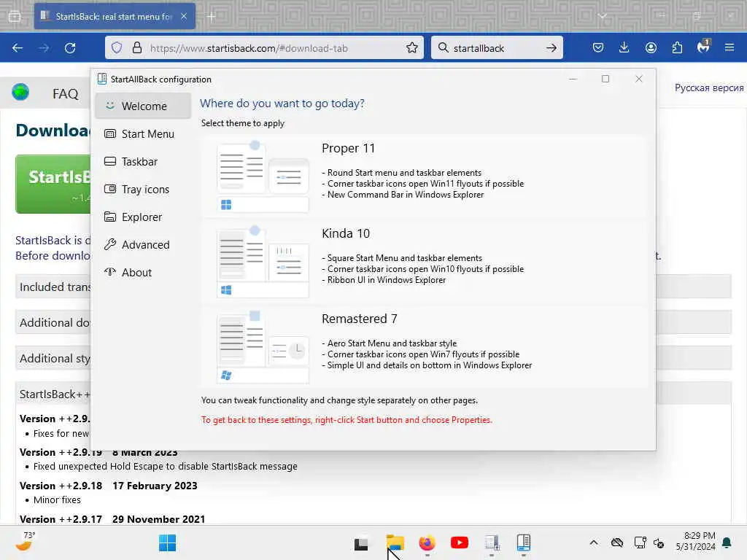This screenshot has width=747, height=560.
Task: Apply the Proper 11 theme thumbnail
Action: [x=263, y=176]
